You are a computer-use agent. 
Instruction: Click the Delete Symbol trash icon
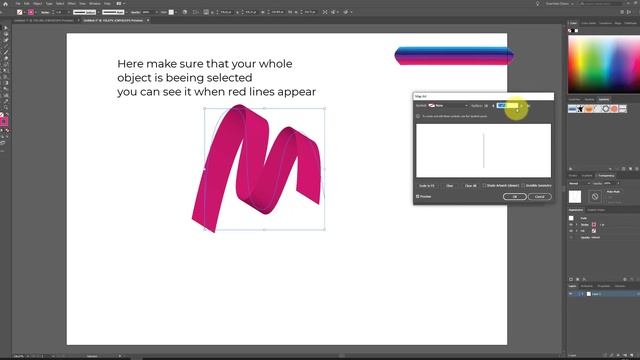[x=637, y=169]
